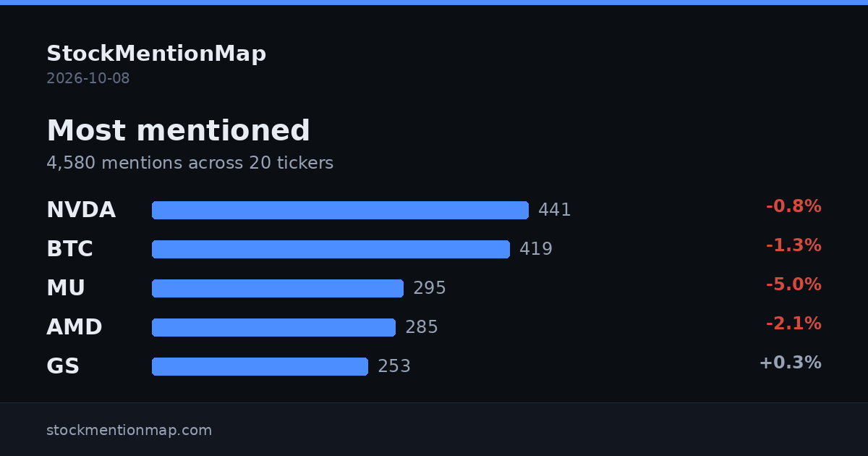Click the 4,580 mentions summary text
This screenshot has height=456, width=868.
click(190, 163)
